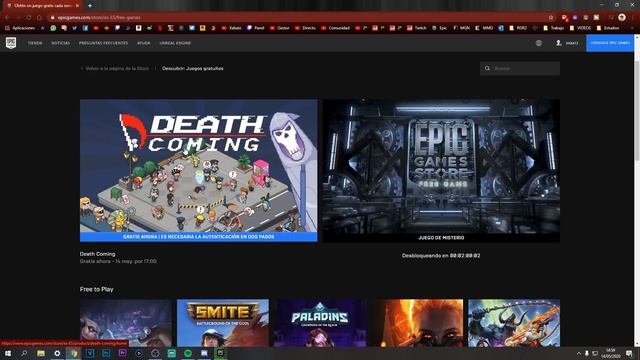
Task: Open File Explorer from taskbar
Action: (x=41, y=353)
